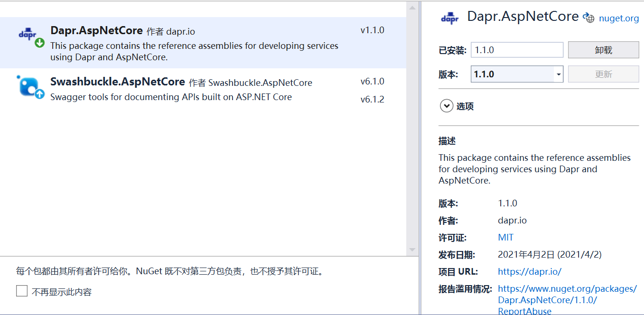Open the ReportAbuse nuget.org link
Image resolution: width=644 pixels, height=315 pixels.
click(x=567, y=300)
